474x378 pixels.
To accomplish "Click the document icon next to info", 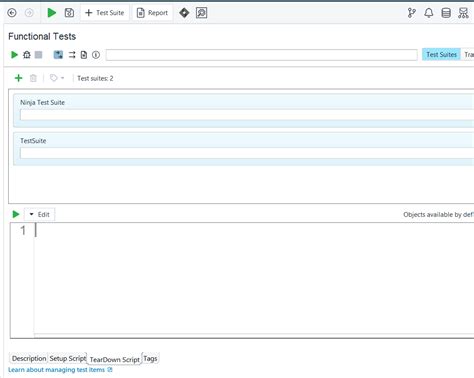I will tap(84, 55).
